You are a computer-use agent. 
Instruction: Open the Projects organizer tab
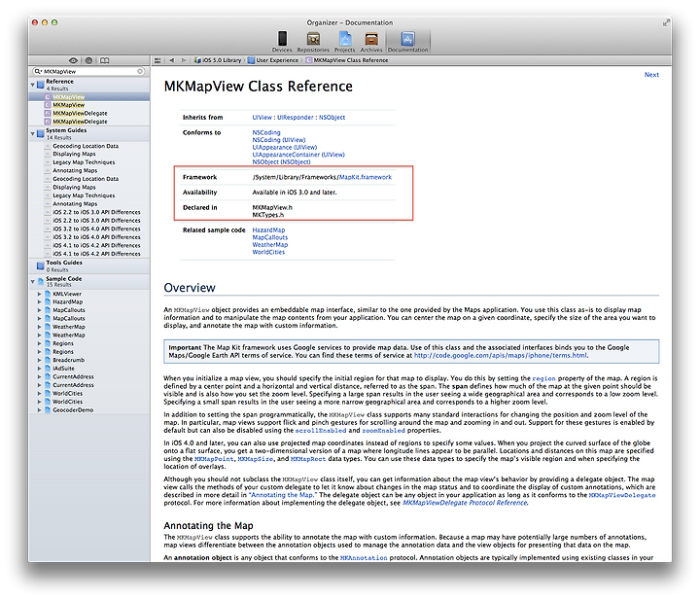344,42
